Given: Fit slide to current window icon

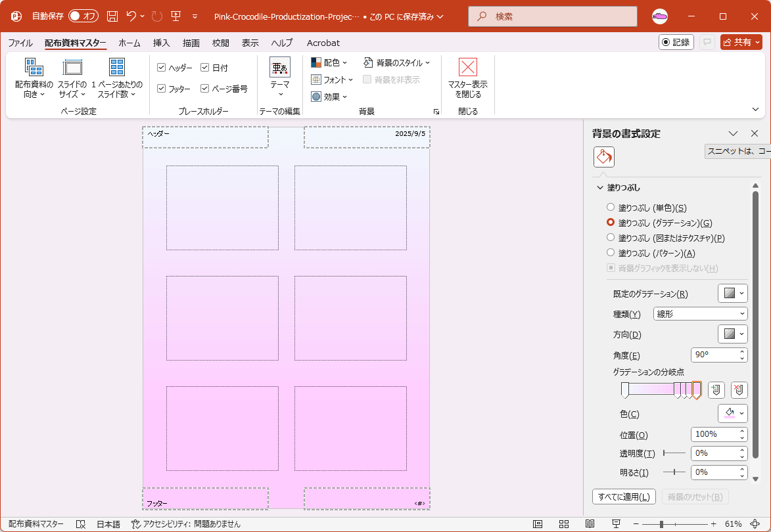Looking at the screenshot, I should pyautogui.click(x=755, y=524).
